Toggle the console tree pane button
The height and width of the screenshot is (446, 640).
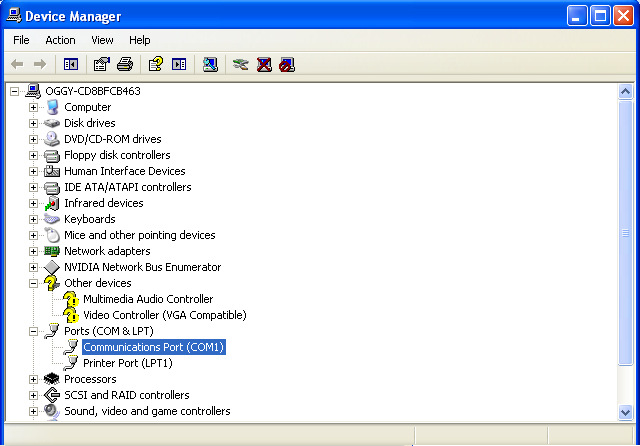click(71, 64)
